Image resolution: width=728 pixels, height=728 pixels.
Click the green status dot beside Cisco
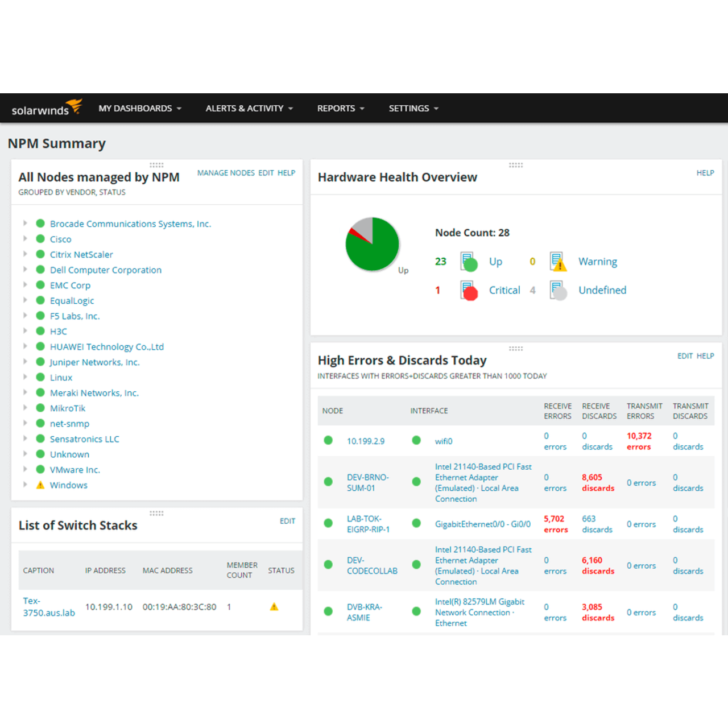click(40, 239)
